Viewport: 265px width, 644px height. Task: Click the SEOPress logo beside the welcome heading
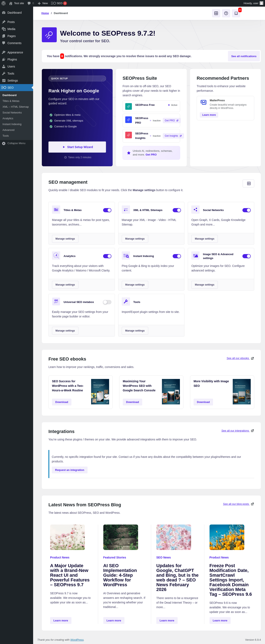[x=49, y=35]
